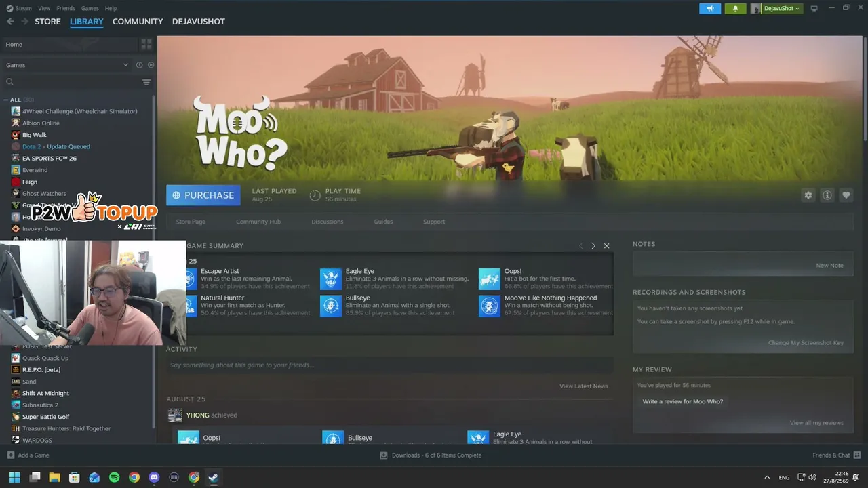Open the Downloads manager icon

pos(384,455)
